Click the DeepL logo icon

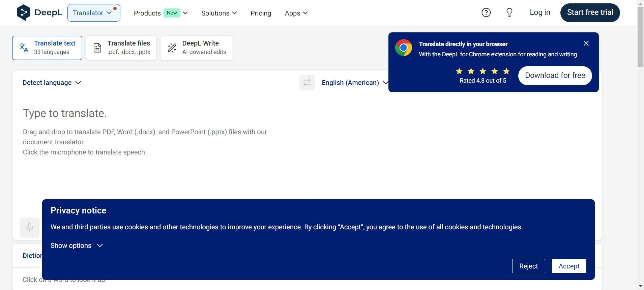pyautogui.click(x=23, y=13)
